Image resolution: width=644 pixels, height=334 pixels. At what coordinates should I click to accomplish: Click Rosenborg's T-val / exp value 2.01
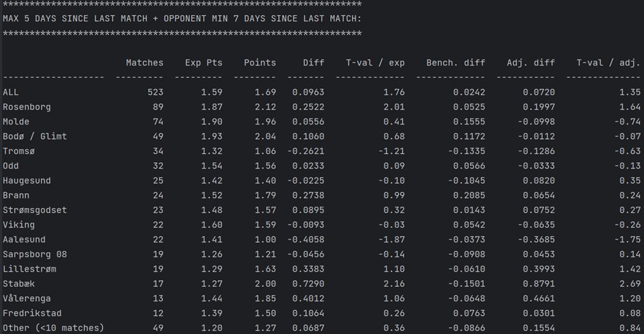tap(394, 107)
